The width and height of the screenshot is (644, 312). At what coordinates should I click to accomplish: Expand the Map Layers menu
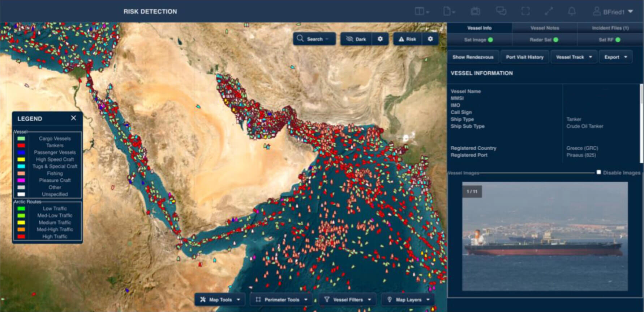(408, 300)
